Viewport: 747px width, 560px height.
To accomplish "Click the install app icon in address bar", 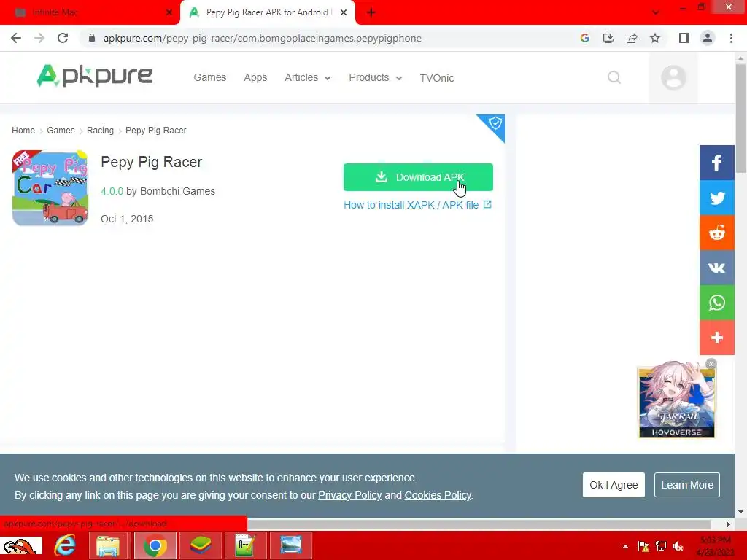I will (x=608, y=38).
